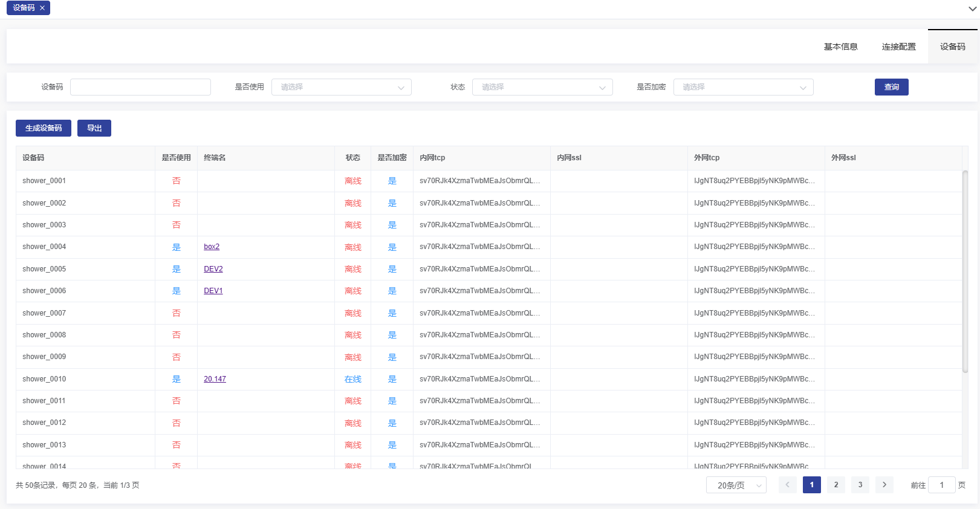Click the 查询 search button
980x509 pixels.
(891, 87)
